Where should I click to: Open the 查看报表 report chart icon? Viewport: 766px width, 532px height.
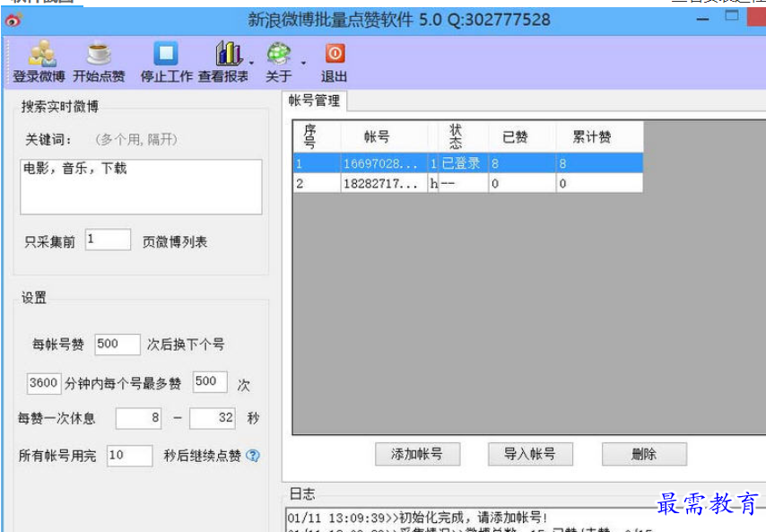(x=223, y=61)
